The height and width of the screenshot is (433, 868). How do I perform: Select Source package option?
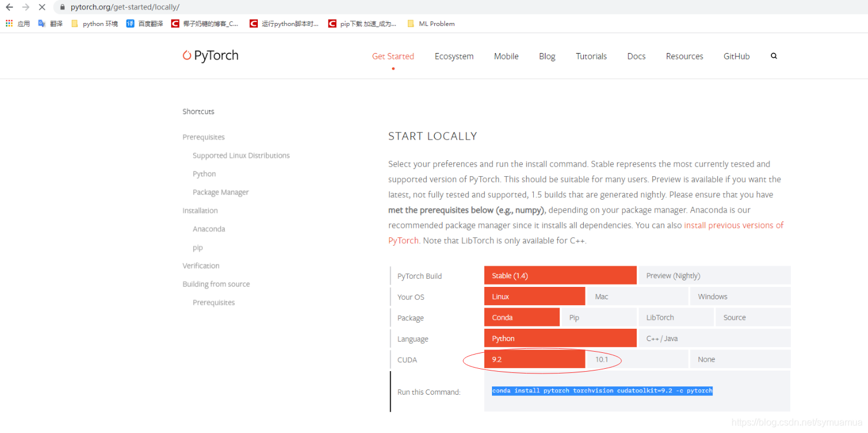(x=753, y=317)
